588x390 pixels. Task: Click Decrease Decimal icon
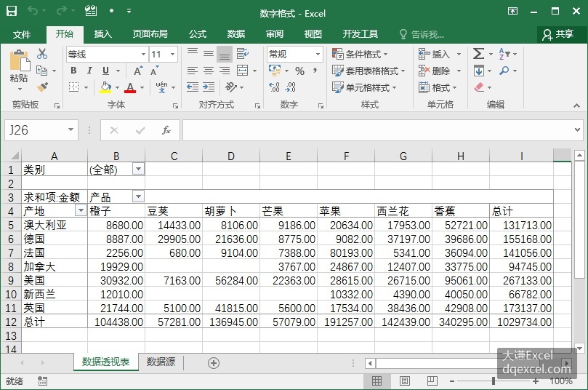(x=291, y=87)
